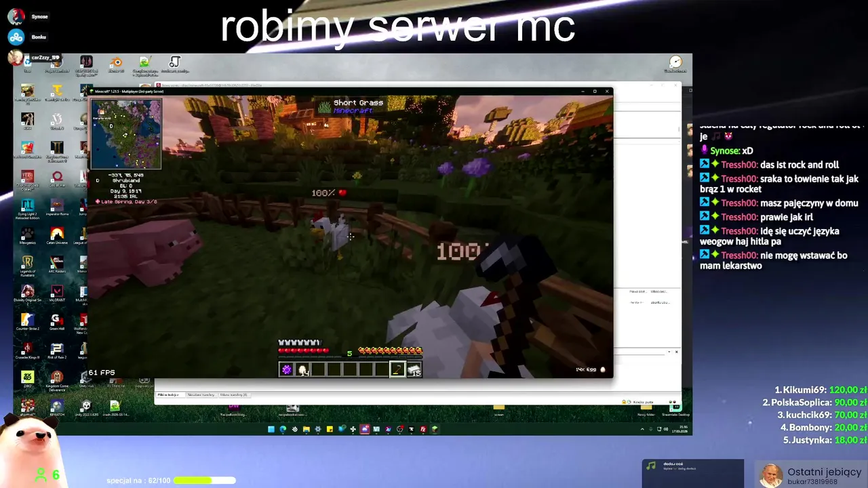Open Sticky Notes from the taskbar
The height and width of the screenshot is (488, 868).
(330, 429)
